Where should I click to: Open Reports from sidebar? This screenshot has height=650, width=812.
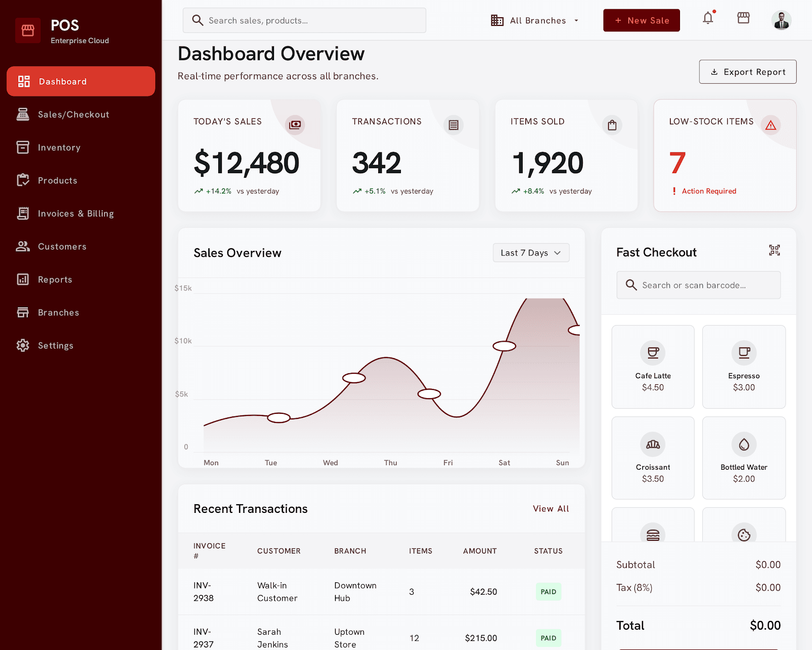[81, 279]
